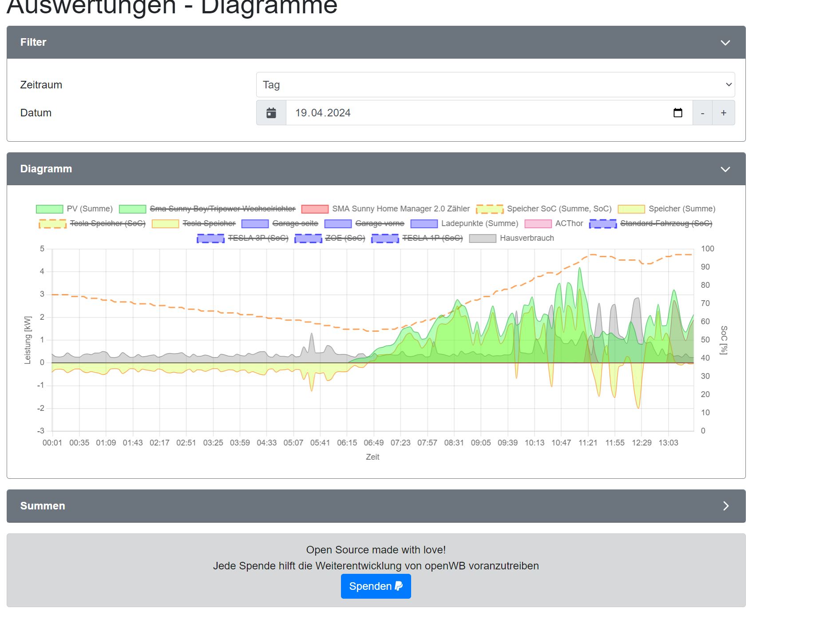Advance to next day with plus button

(724, 113)
